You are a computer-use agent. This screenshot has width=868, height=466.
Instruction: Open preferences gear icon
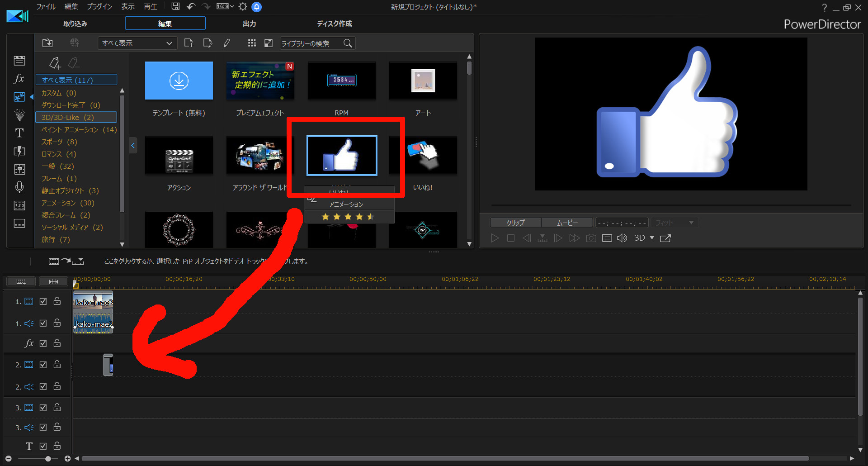[243, 6]
